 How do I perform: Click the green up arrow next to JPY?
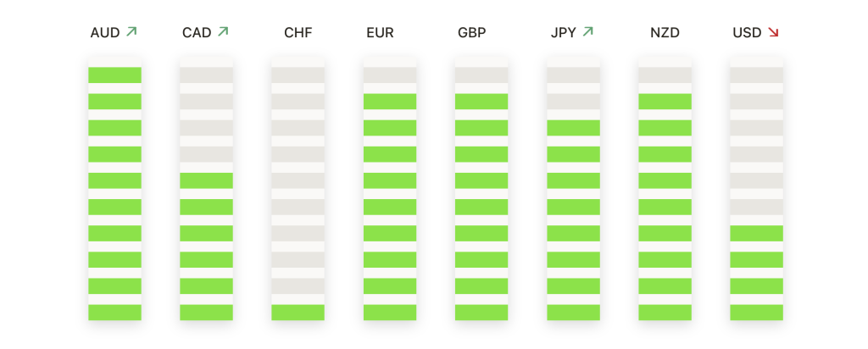point(588,32)
